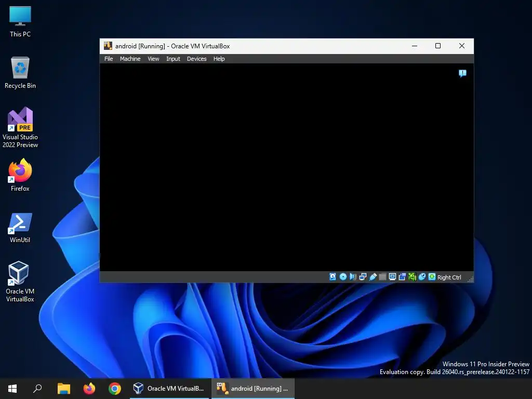Click the shared folders status icon

point(382,277)
